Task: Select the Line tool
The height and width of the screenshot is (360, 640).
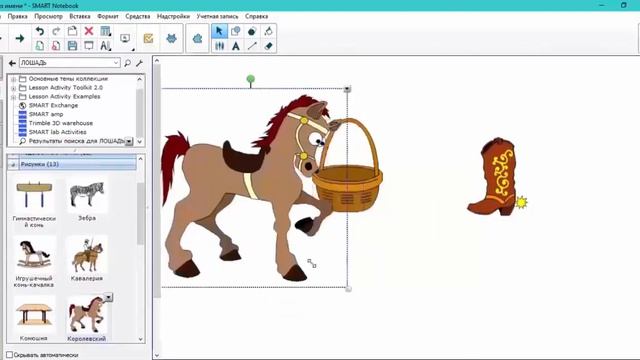Action: [252, 46]
